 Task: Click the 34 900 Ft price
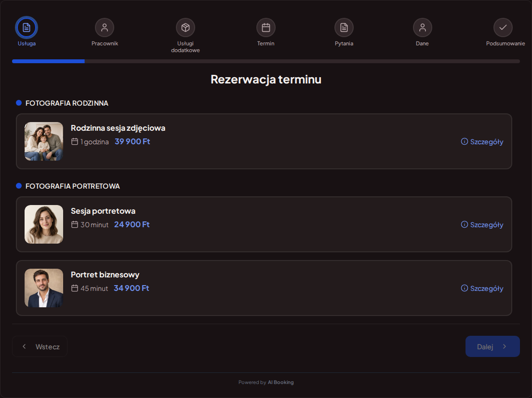click(x=131, y=288)
